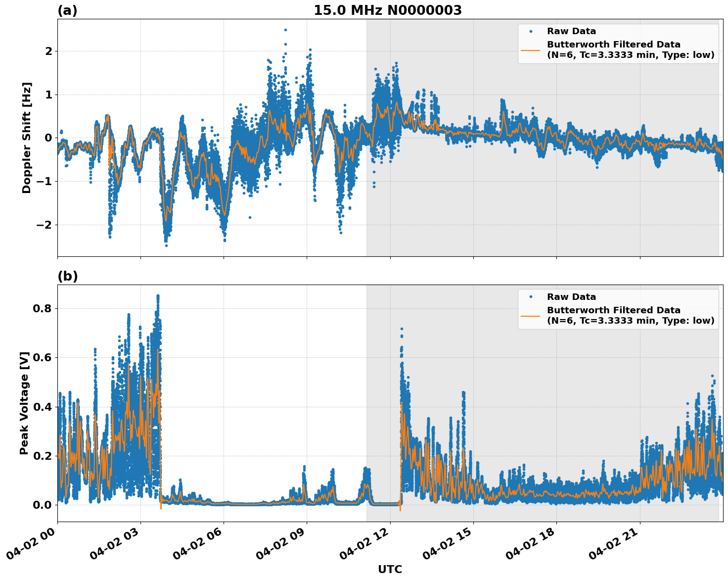
Task: Select the "Peak Voltage [V]" y-axis label
Action: point(24,403)
